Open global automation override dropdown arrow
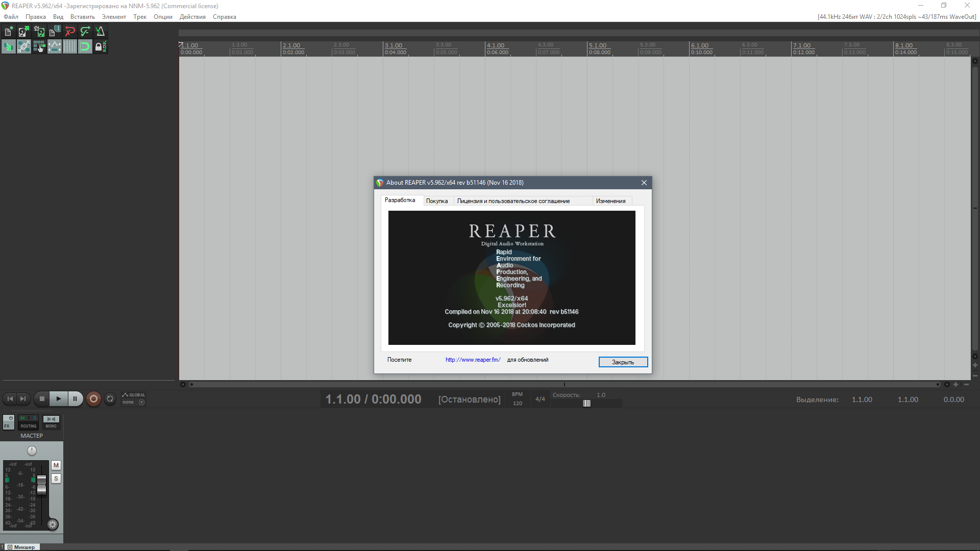The height and width of the screenshot is (551, 980). pos(142,403)
